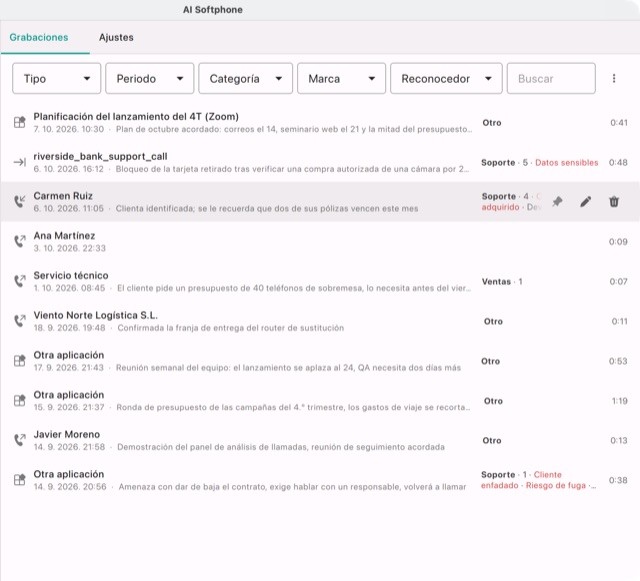
Task: Click the Ventas · 1 category label
Action: (x=502, y=282)
